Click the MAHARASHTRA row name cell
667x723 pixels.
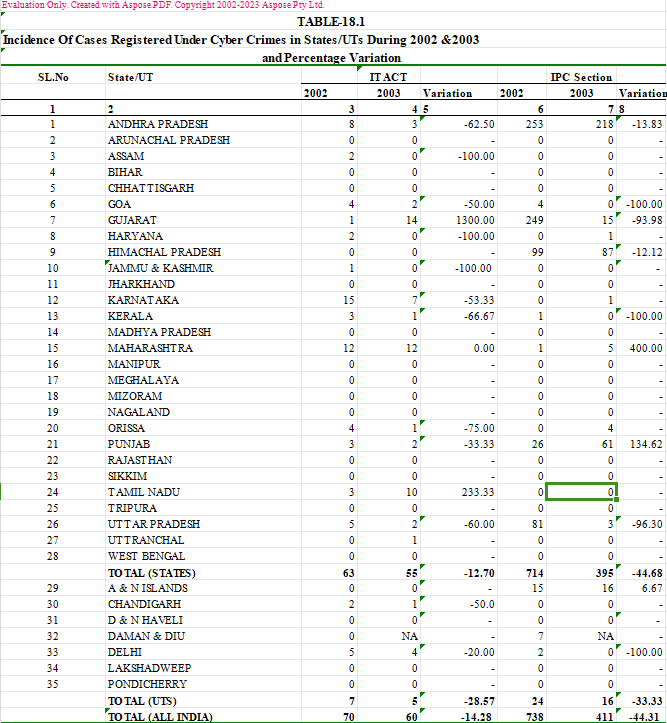tap(150, 348)
